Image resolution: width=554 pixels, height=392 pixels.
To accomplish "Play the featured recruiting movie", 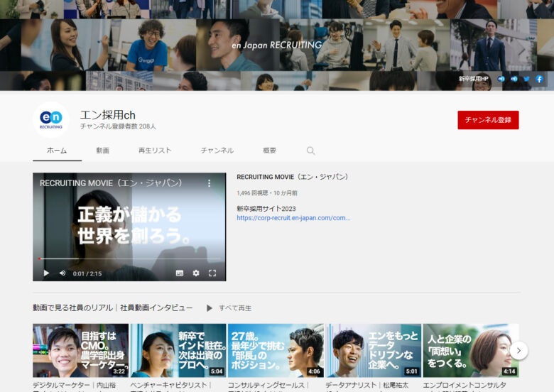I will (x=46, y=273).
